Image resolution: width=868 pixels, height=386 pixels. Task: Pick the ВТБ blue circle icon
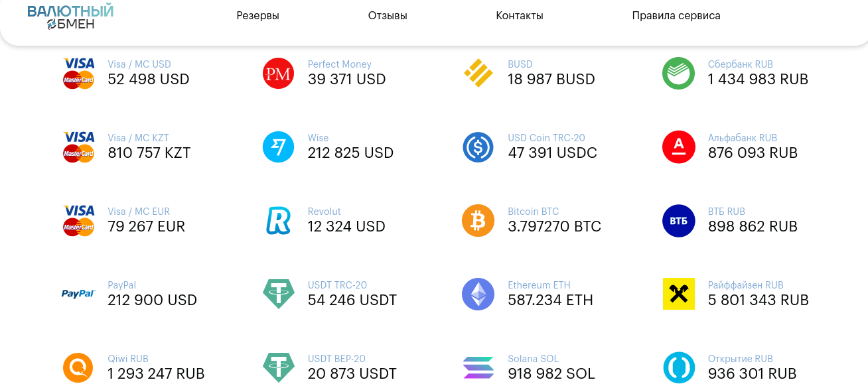pyautogui.click(x=678, y=221)
